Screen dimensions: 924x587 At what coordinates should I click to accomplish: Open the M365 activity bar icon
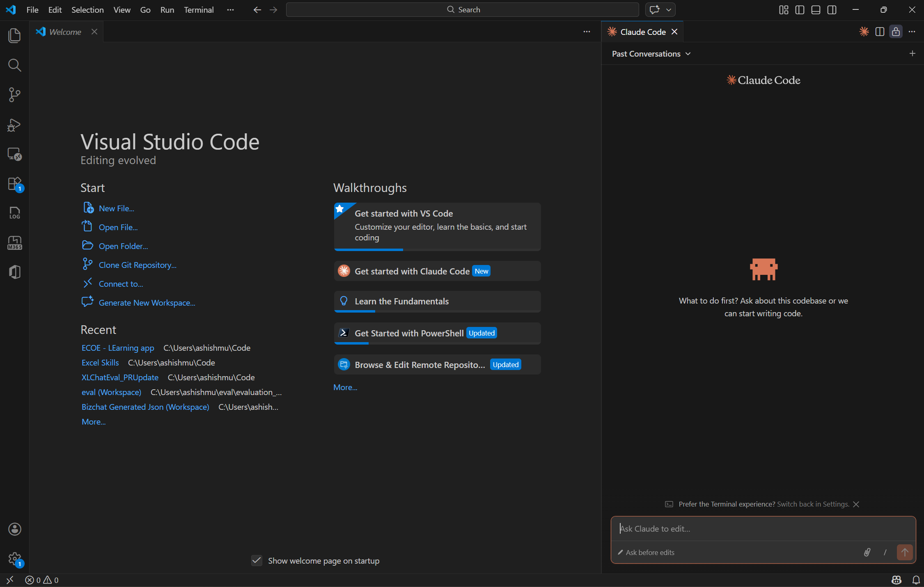(x=14, y=243)
